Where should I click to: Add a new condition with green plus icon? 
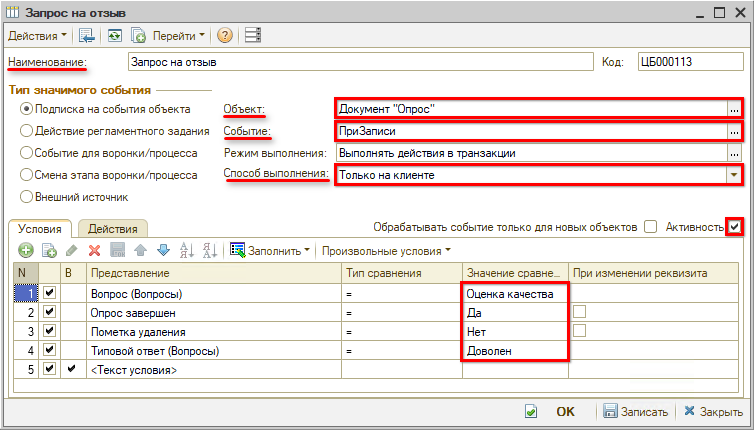(x=25, y=250)
